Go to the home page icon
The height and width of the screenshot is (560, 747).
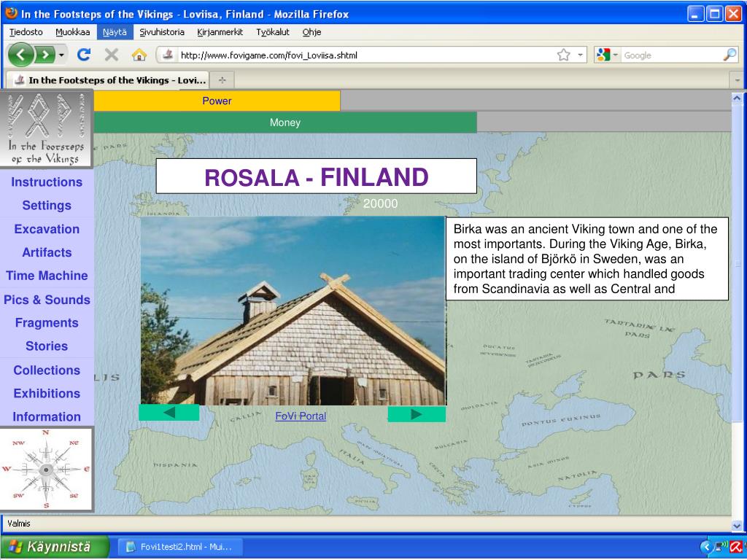click(139, 55)
